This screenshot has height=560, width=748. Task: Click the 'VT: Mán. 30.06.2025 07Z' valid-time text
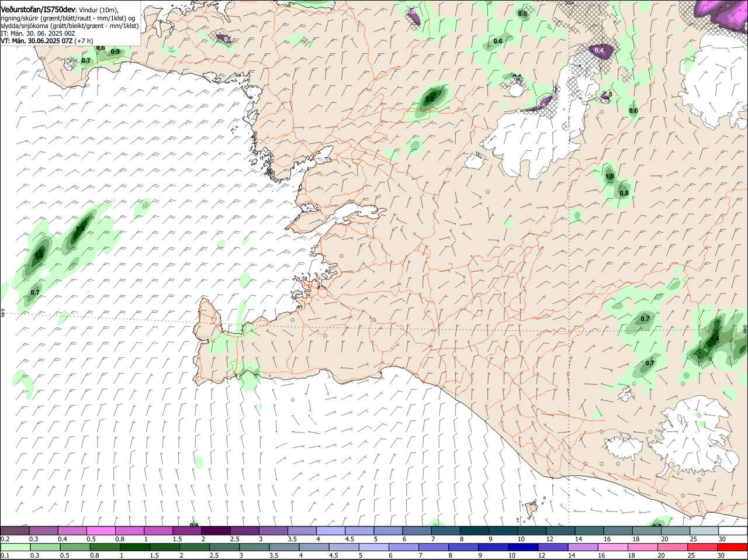tap(36, 41)
